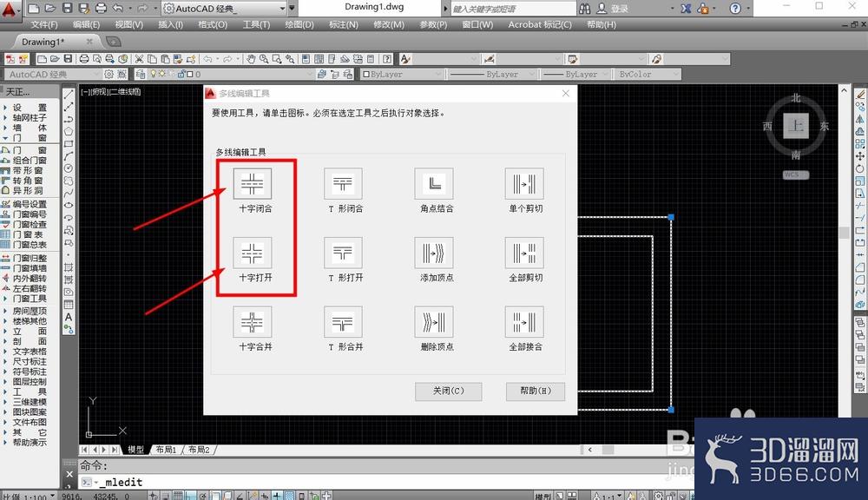This screenshot has height=500, width=868.
Task: Click the workspace settings gear icon
Action: (x=109, y=74)
